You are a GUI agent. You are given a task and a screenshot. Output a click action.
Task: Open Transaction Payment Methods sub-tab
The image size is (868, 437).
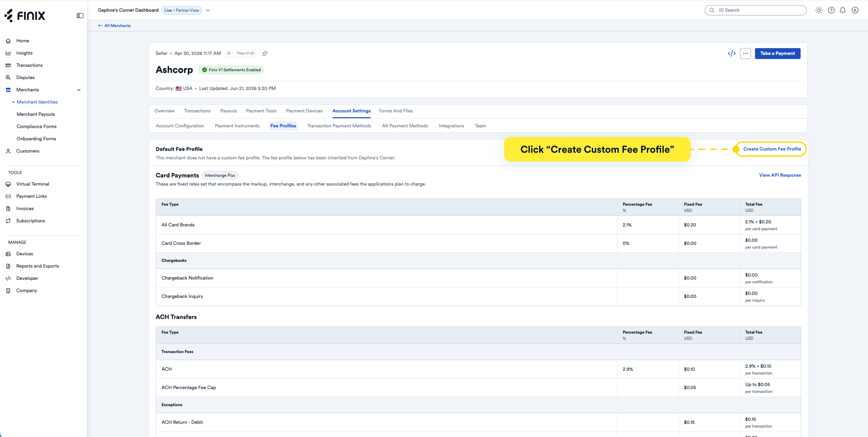[339, 126]
